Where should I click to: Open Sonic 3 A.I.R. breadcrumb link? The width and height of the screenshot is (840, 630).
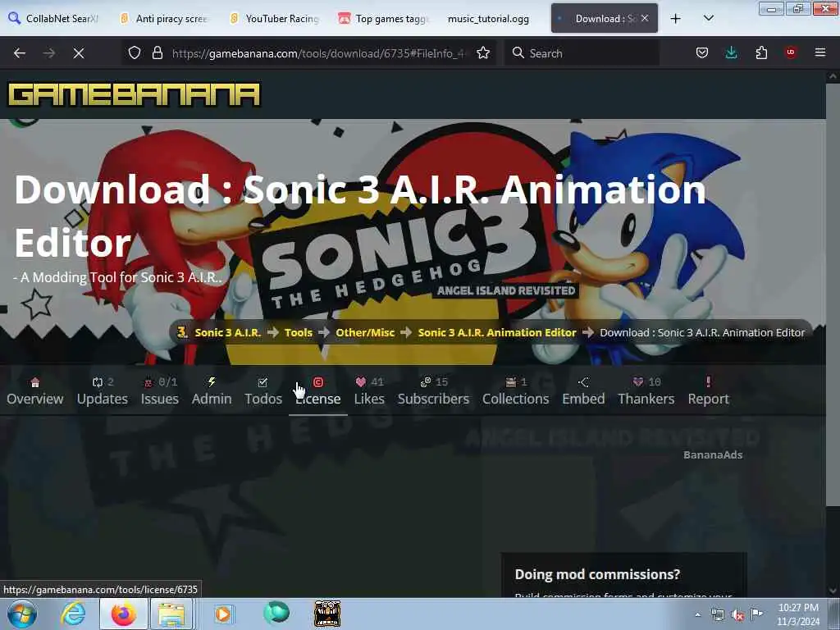tap(228, 333)
